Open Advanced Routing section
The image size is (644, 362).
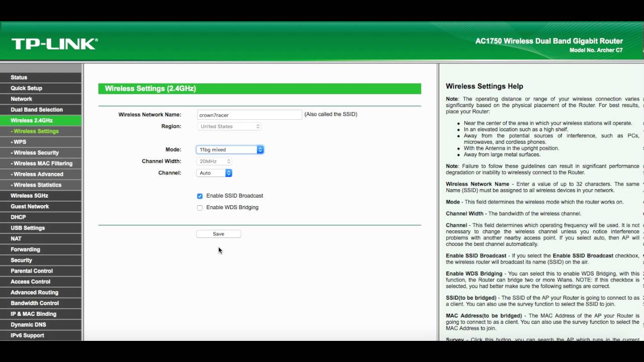[40, 292]
